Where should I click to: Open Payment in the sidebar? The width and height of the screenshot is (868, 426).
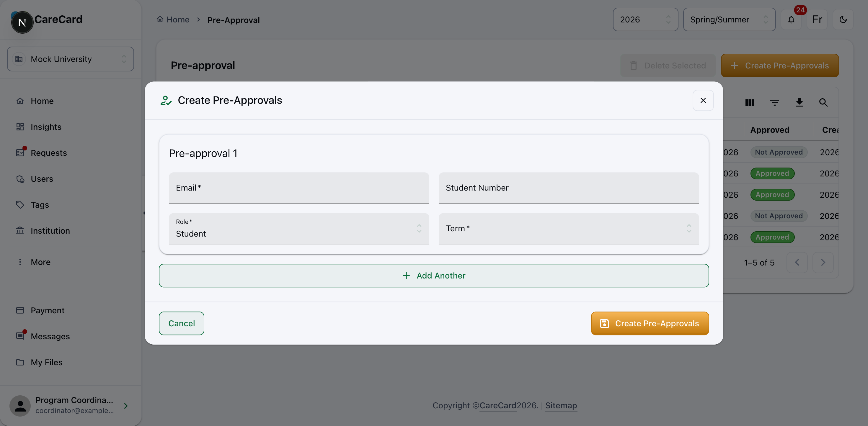click(x=71, y=310)
